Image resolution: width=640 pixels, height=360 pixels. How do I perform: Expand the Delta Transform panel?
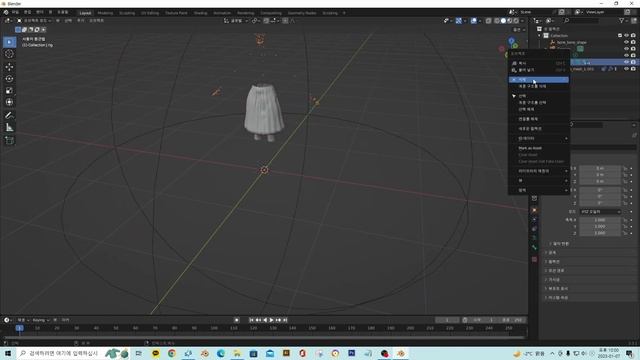pos(560,244)
